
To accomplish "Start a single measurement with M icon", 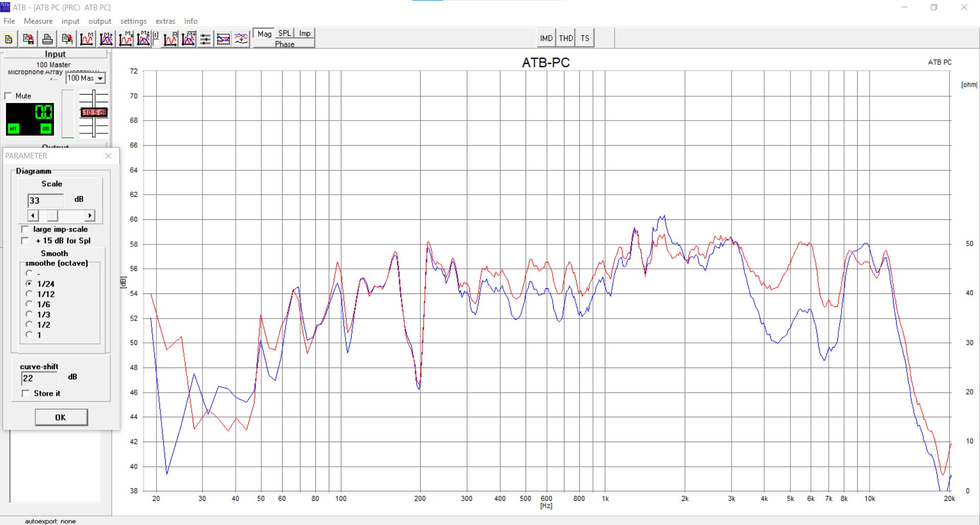I will [x=87, y=39].
